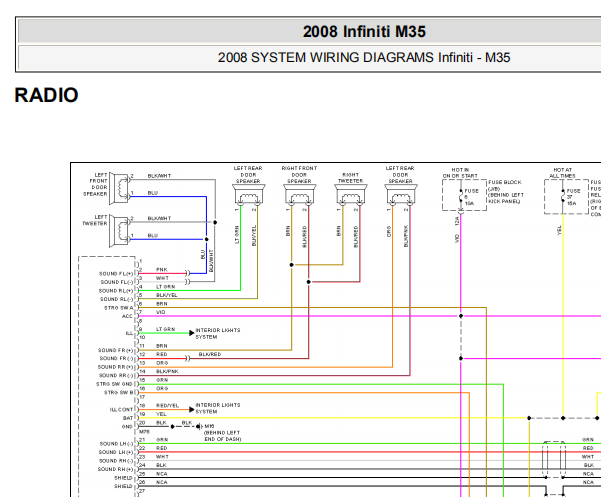The image size is (601, 497).
Task: Click the 'VIO' wire label at pin 7
Action: coord(161,312)
